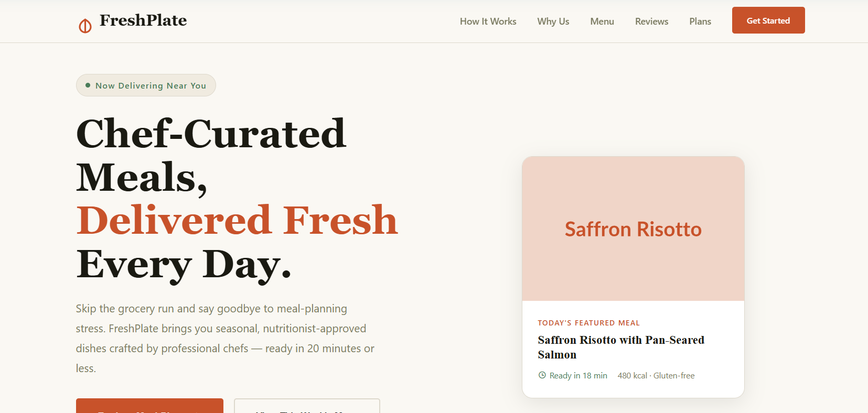
Task: Click the Delivered Fresh orange headline text
Action: [237, 220]
